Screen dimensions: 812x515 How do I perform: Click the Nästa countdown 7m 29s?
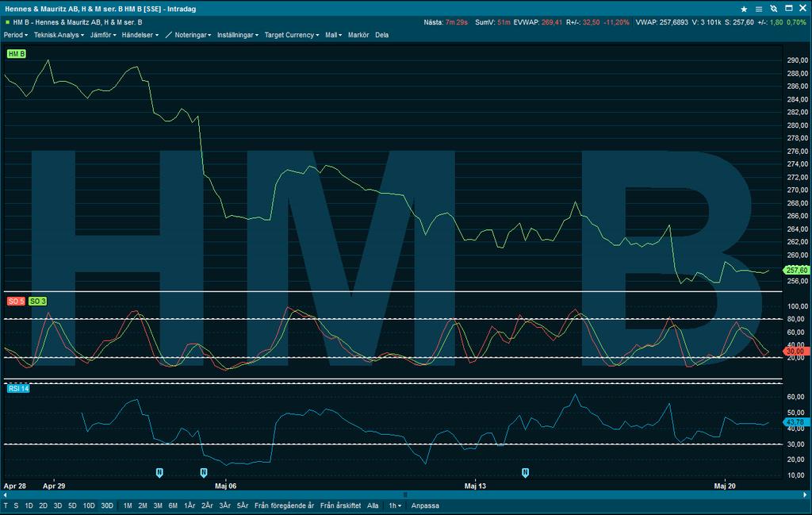tap(456, 22)
